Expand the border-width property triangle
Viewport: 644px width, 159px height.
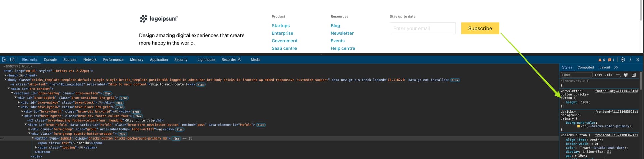pyautogui.click(x=592, y=144)
